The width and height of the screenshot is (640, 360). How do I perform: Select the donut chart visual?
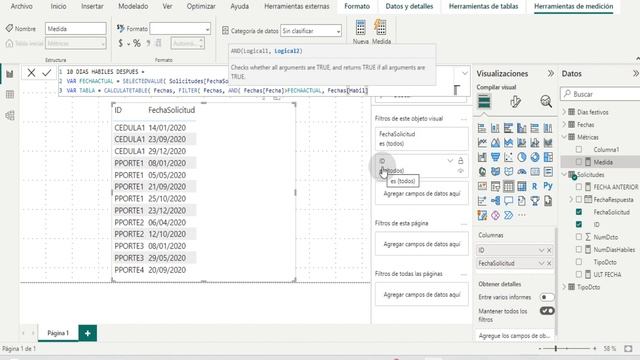535,157
